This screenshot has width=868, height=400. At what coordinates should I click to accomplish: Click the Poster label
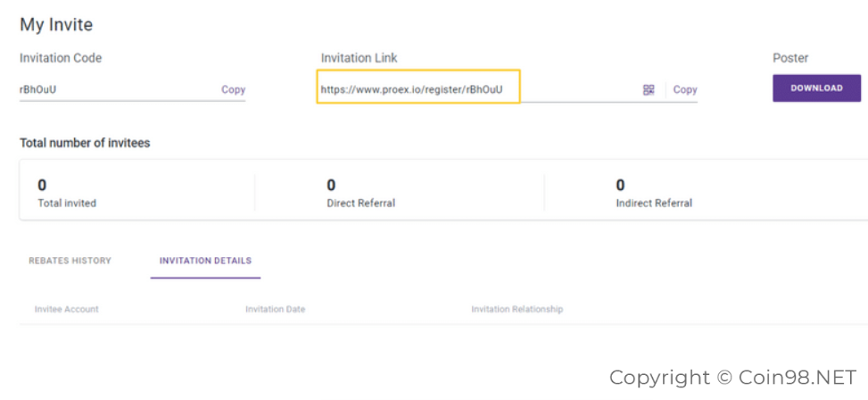pyautogui.click(x=790, y=58)
